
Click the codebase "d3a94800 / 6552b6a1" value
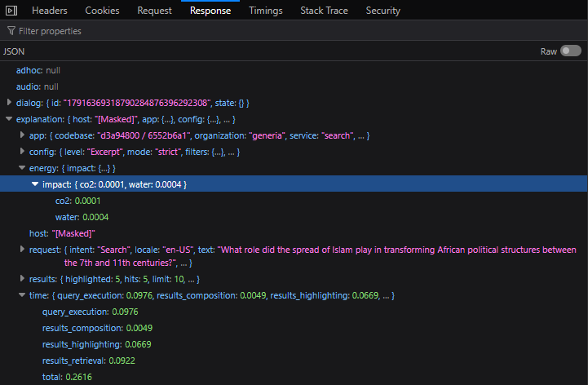(143, 135)
